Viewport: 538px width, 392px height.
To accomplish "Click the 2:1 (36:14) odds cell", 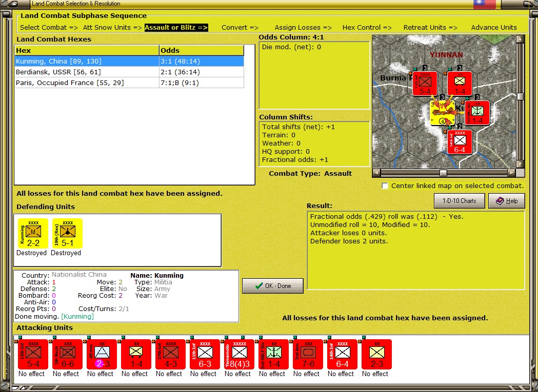I will [202, 72].
